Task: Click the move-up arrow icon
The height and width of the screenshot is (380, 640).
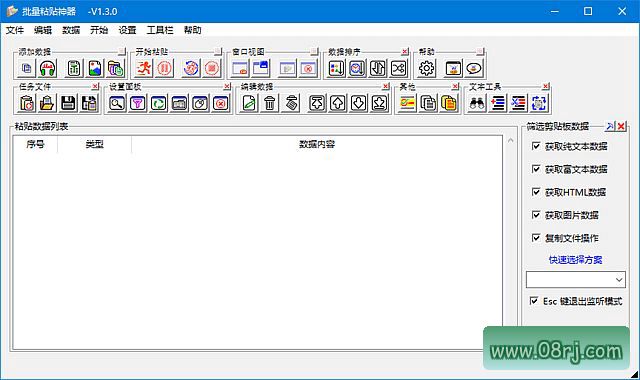Action: point(338,103)
